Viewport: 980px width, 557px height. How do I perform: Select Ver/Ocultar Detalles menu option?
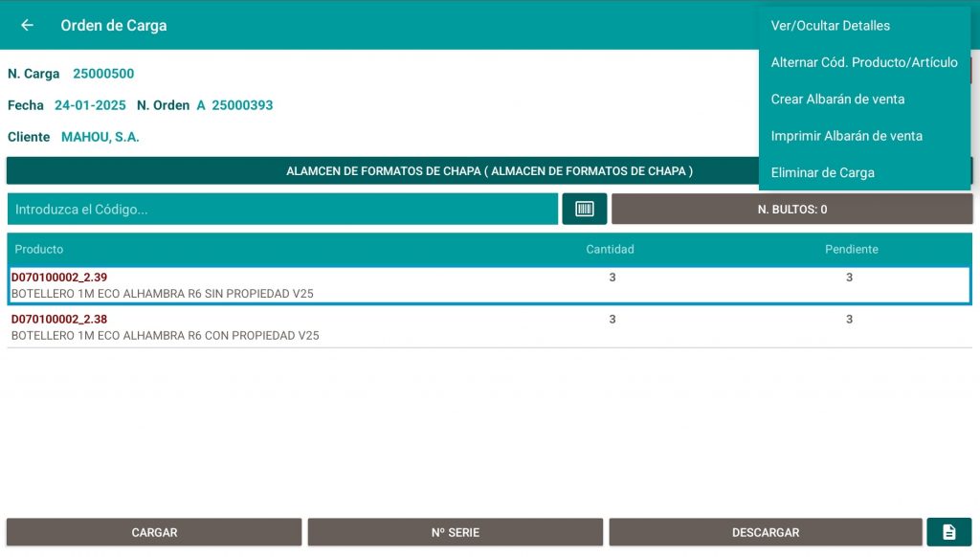(x=830, y=26)
